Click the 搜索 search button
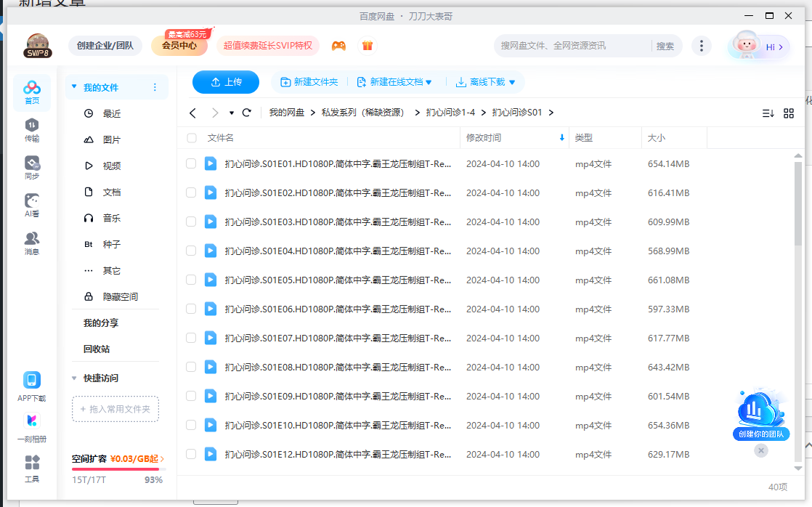 pyautogui.click(x=665, y=46)
